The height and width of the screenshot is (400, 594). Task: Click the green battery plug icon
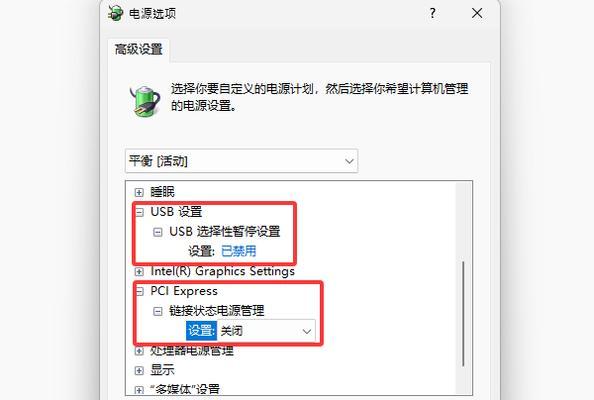[145, 100]
